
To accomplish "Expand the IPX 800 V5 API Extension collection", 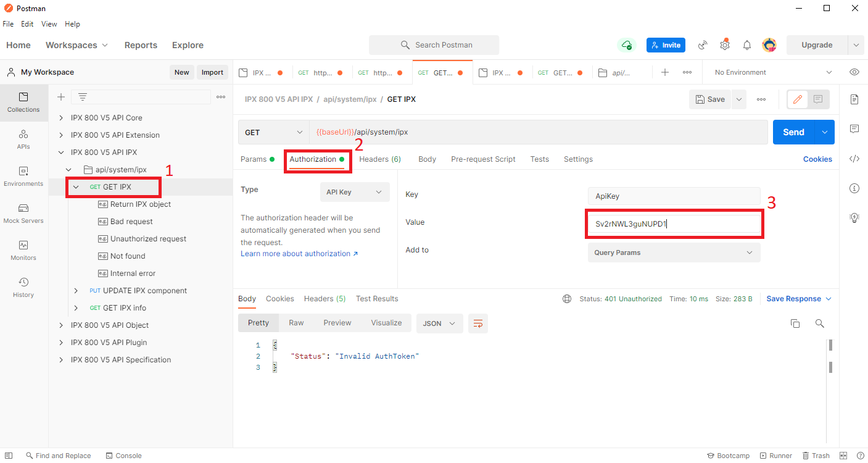I will coord(61,135).
